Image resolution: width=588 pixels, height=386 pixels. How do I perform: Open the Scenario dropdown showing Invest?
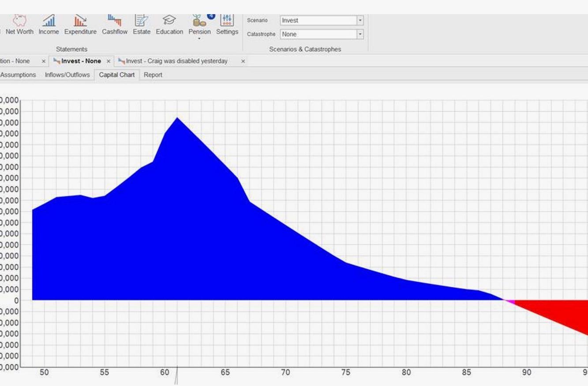[360, 20]
